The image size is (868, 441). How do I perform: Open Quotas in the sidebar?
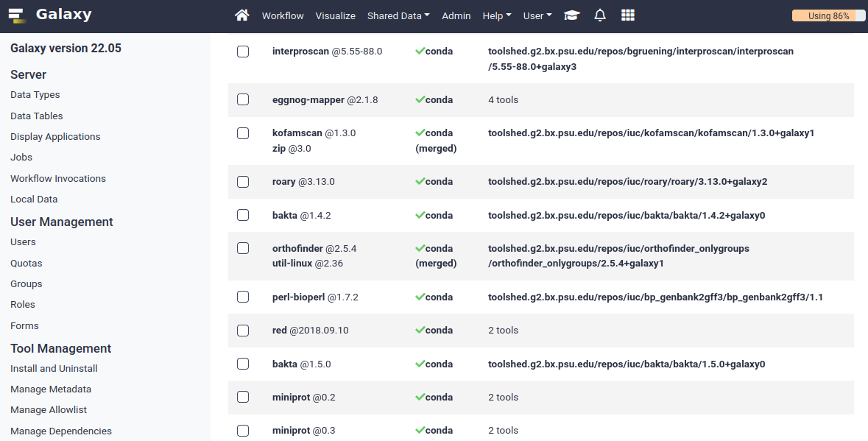pyautogui.click(x=26, y=264)
